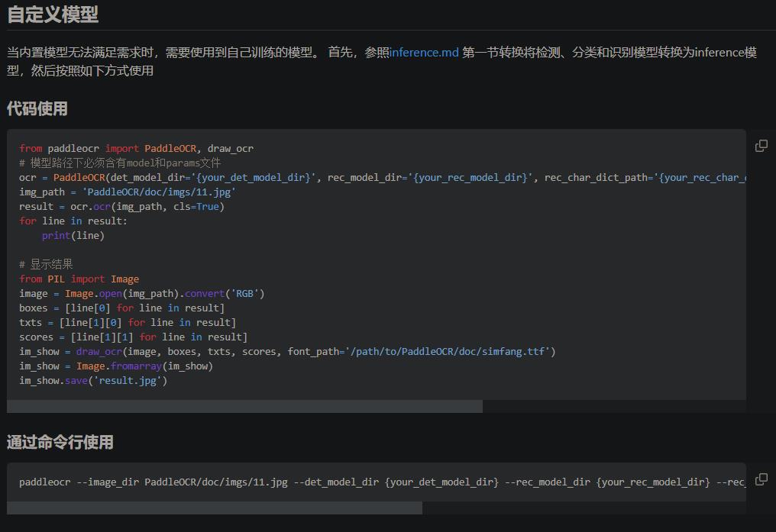The height and width of the screenshot is (532, 776).
Task: Click the 代码使用 heading
Action: [x=37, y=109]
